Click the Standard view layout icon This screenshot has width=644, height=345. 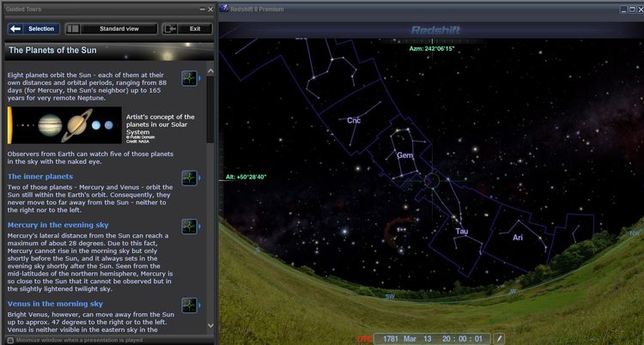point(74,29)
